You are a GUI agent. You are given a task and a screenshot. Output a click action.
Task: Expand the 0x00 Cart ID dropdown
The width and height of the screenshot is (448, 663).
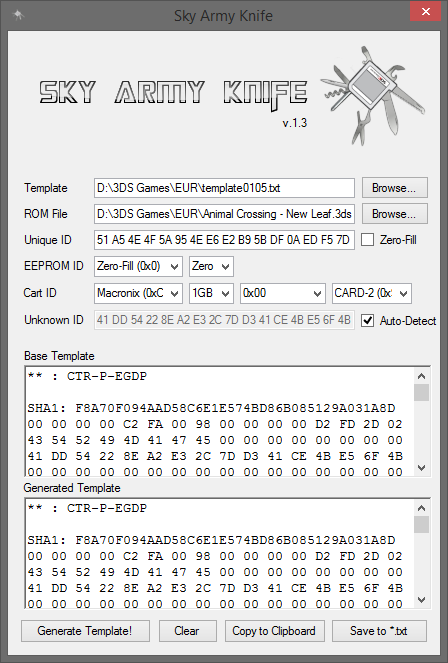click(283, 293)
